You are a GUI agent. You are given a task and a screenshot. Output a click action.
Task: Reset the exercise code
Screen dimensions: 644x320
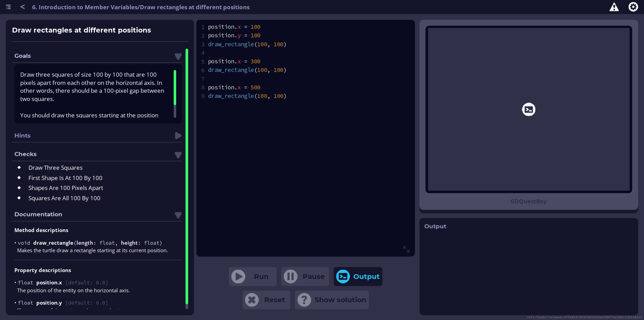[x=266, y=299]
